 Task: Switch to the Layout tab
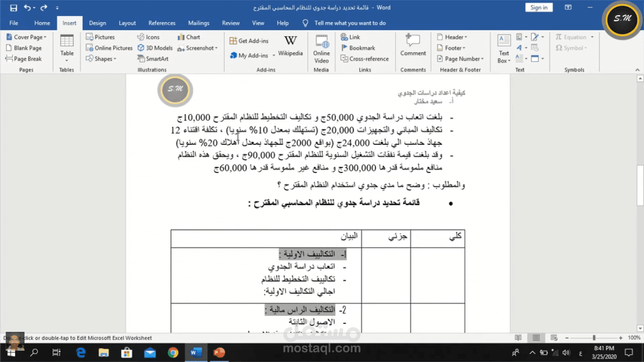127,23
